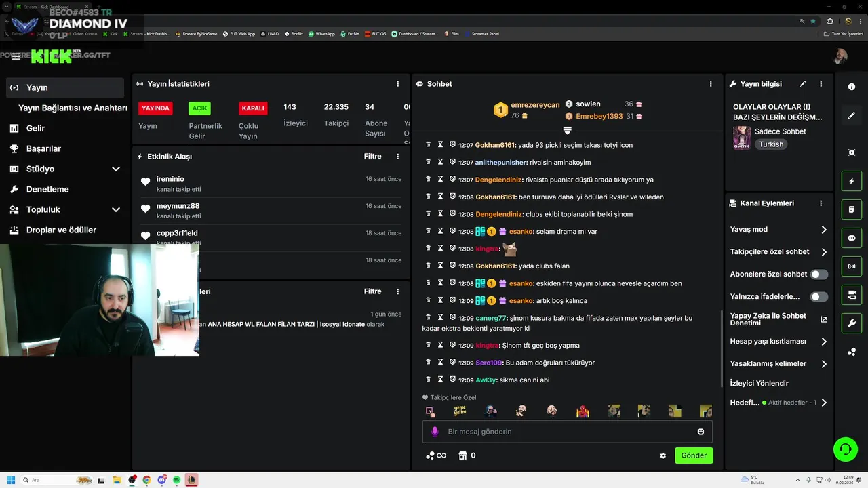Image resolution: width=868 pixels, height=488 pixels.
Task: Toggle Abonelere özel sohbet switch
Action: pyautogui.click(x=819, y=274)
